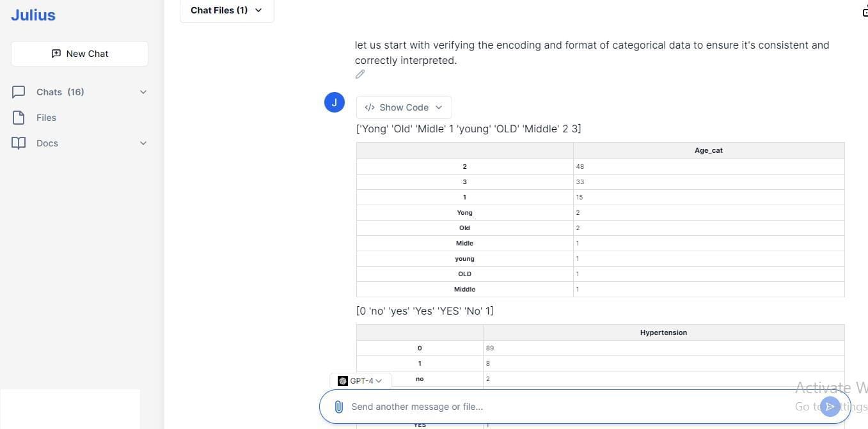This screenshot has height=429, width=868.
Task: Open the GPT-4 model selector
Action: 361,380
